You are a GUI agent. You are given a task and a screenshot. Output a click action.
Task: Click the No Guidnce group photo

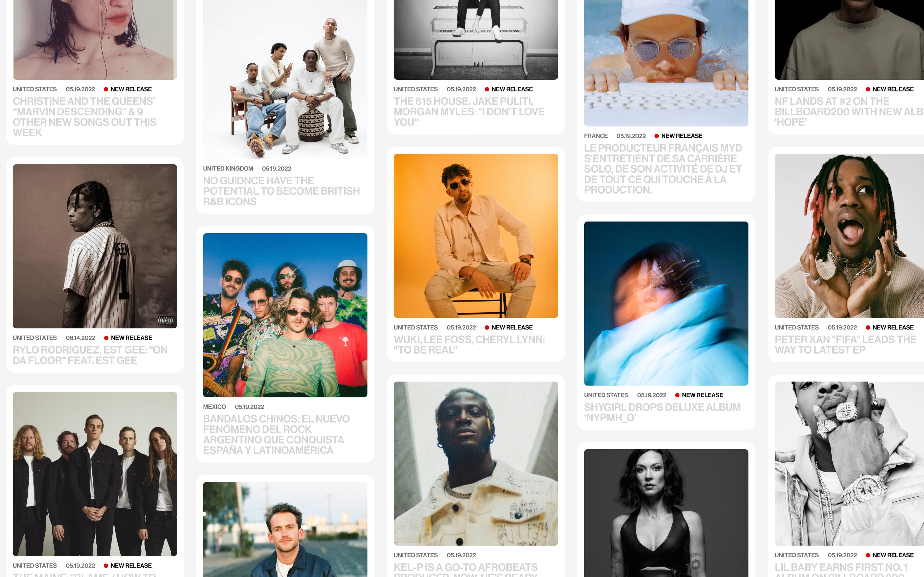285,79
